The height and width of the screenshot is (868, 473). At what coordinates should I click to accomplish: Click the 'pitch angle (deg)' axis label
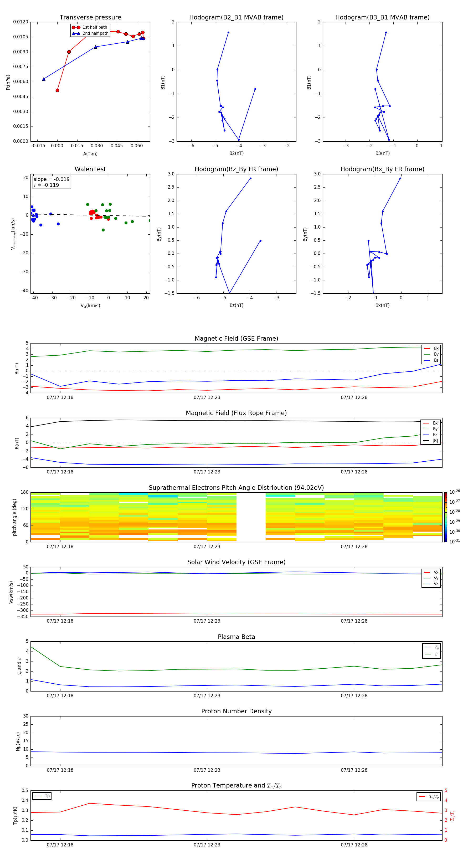[14, 517]
